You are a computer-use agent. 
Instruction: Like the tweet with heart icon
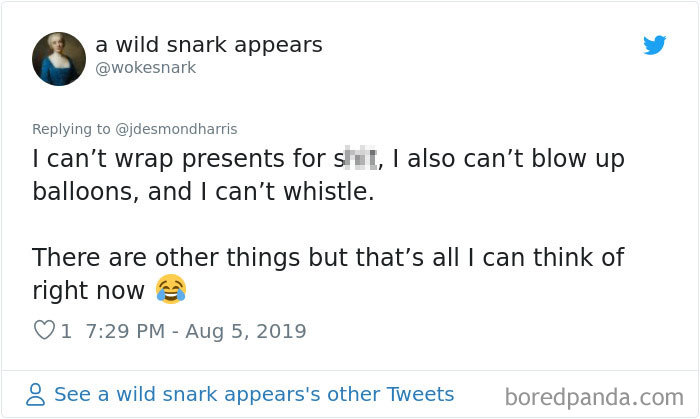click(43, 330)
